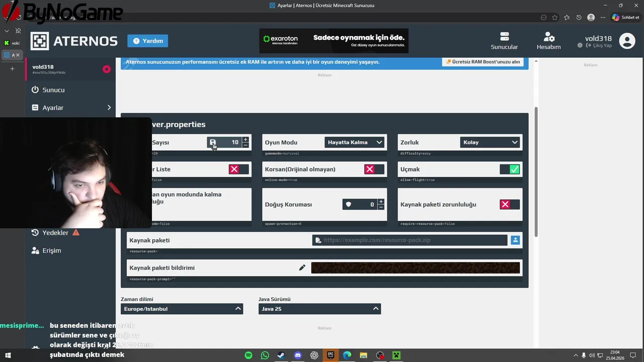Toggle the Uçmak allow-flight switch

pos(510,169)
